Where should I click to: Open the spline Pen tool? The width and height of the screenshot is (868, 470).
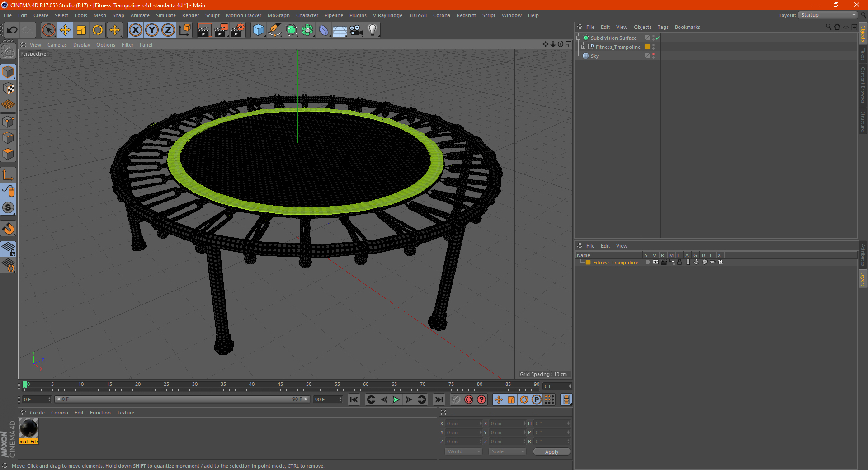pyautogui.click(x=275, y=30)
